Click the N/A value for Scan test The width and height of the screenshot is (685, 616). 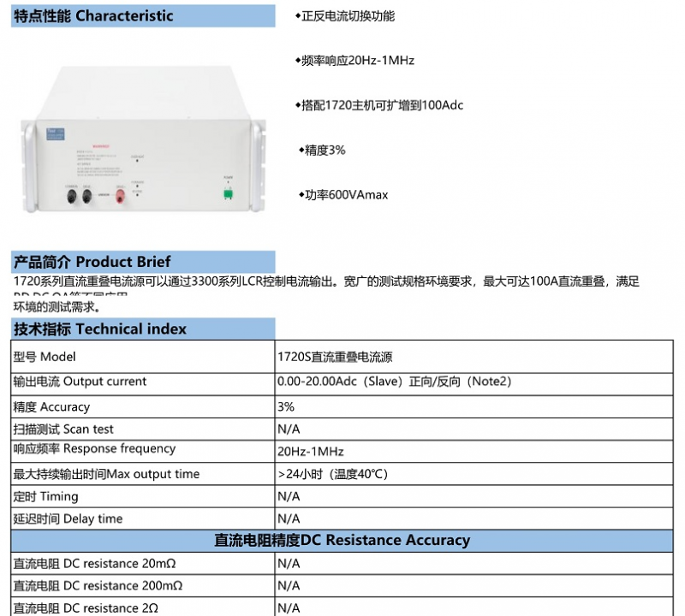(289, 429)
